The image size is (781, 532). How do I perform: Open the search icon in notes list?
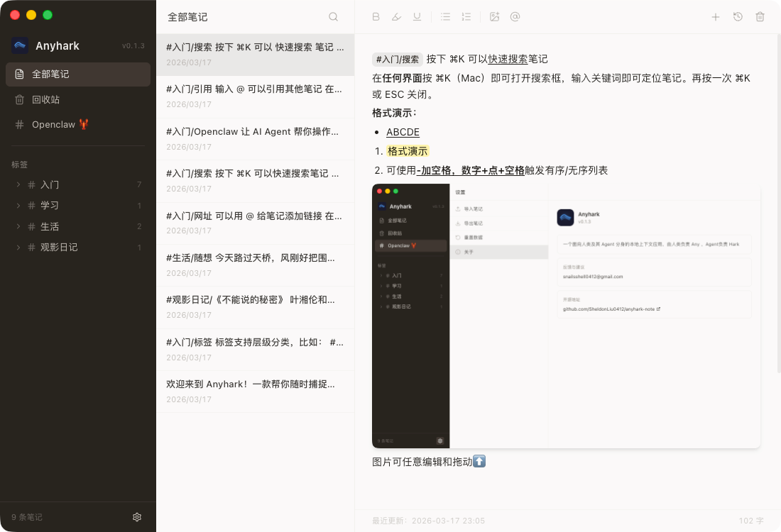coord(334,17)
